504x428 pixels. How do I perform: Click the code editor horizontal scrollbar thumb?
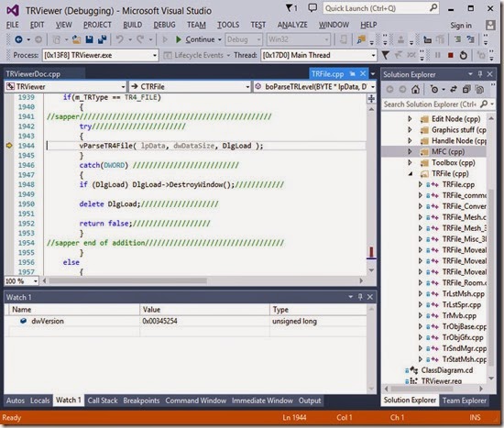coord(127,280)
